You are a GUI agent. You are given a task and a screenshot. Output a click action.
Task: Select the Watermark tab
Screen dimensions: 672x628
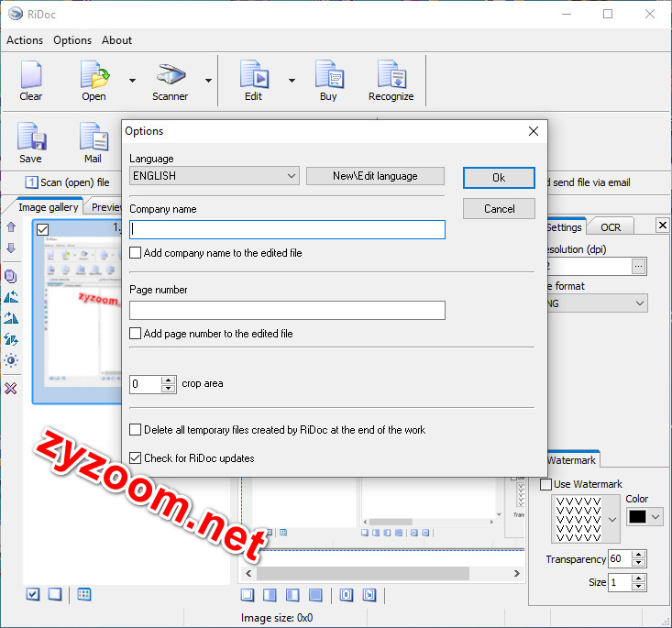coord(571,460)
